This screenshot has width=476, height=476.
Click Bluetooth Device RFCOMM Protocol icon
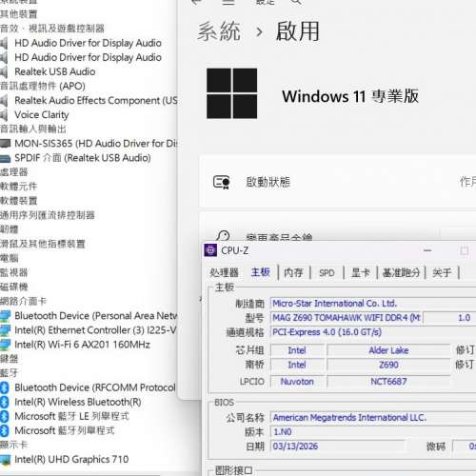(x=4, y=387)
